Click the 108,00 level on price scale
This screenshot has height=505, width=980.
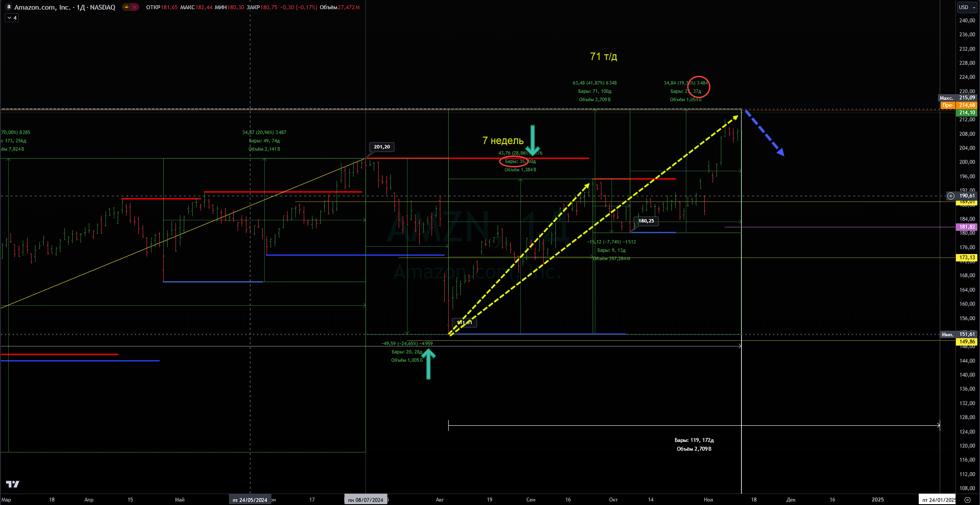point(967,488)
